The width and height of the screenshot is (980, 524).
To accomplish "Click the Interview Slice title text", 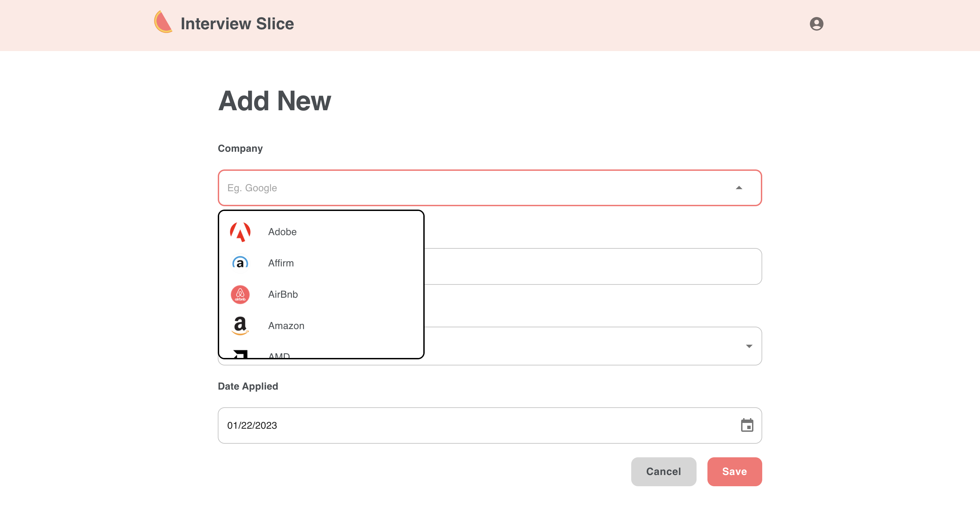I will click(x=237, y=23).
